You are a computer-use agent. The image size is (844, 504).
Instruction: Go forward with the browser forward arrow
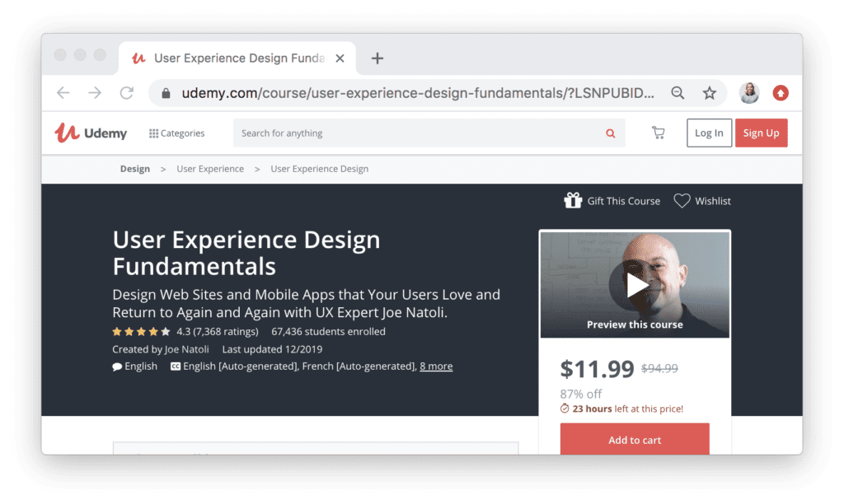(x=95, y=93)
